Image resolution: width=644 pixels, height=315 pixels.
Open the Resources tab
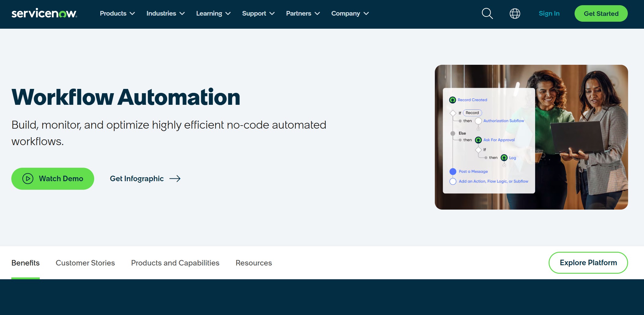(x=254, y=263)
